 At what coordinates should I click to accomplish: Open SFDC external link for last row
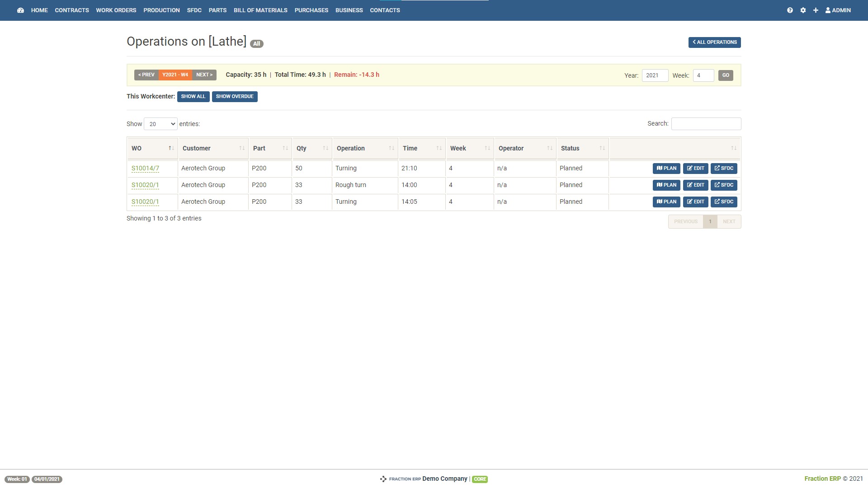723,202
